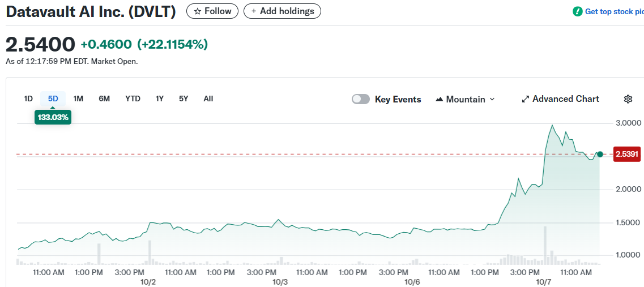Click the Advanced Chart expand arrows icon

525,99
